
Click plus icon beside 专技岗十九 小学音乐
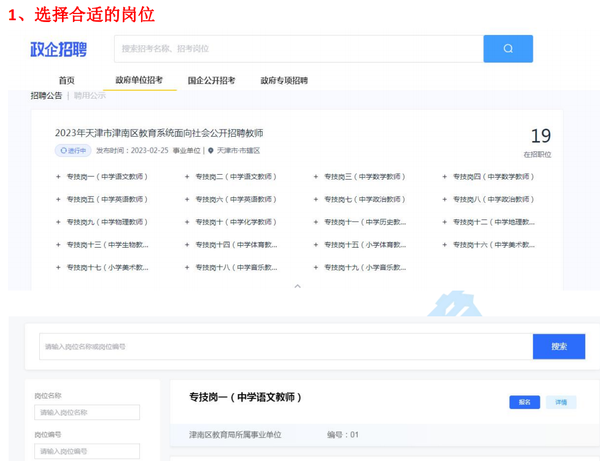point(316,267)
